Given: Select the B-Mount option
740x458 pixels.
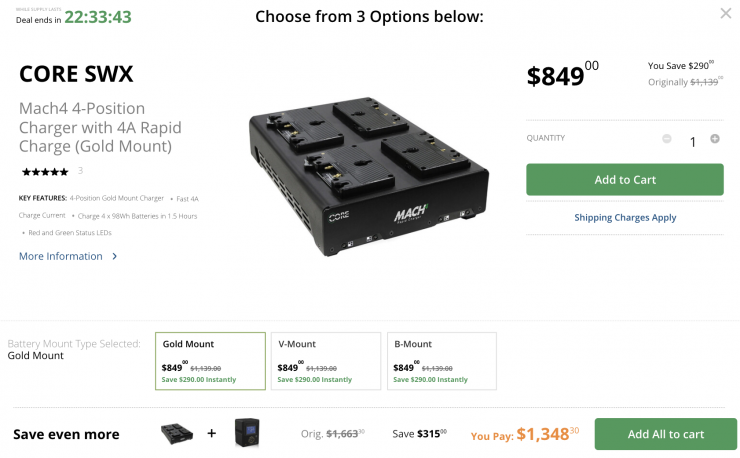Looking at the screenshot, I should (442, 360).
